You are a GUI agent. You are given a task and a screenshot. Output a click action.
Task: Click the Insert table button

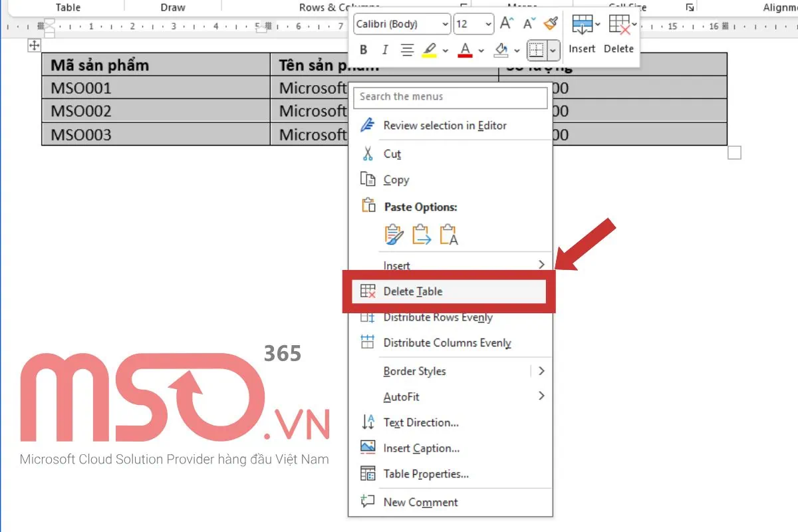tap(582, 35)
